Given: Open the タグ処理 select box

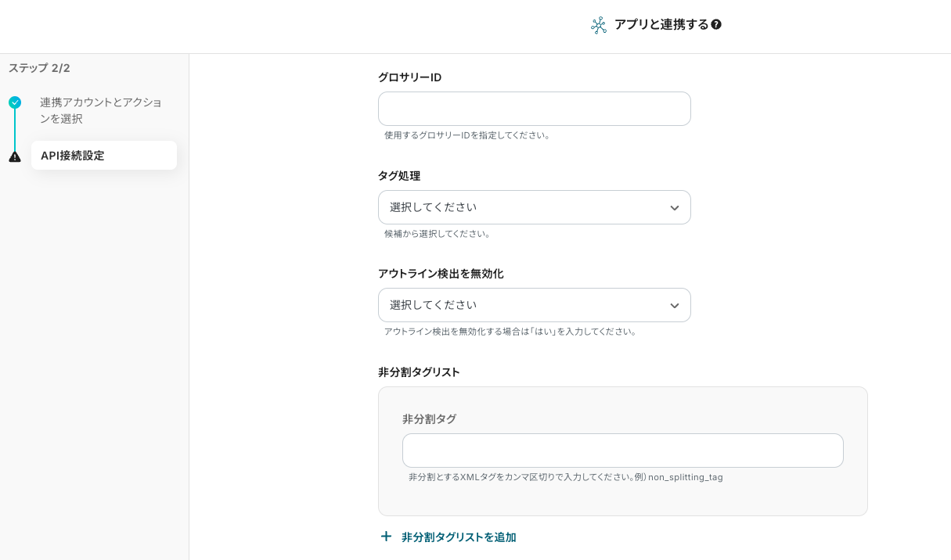Looking at the screenshot, I should (x=524, y=207).
